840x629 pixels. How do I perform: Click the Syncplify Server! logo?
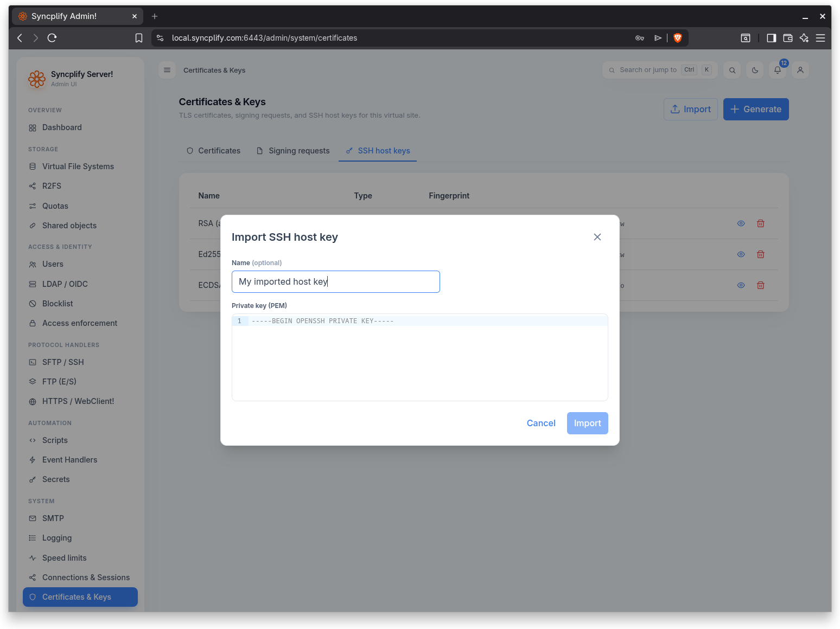pos(37,79)
